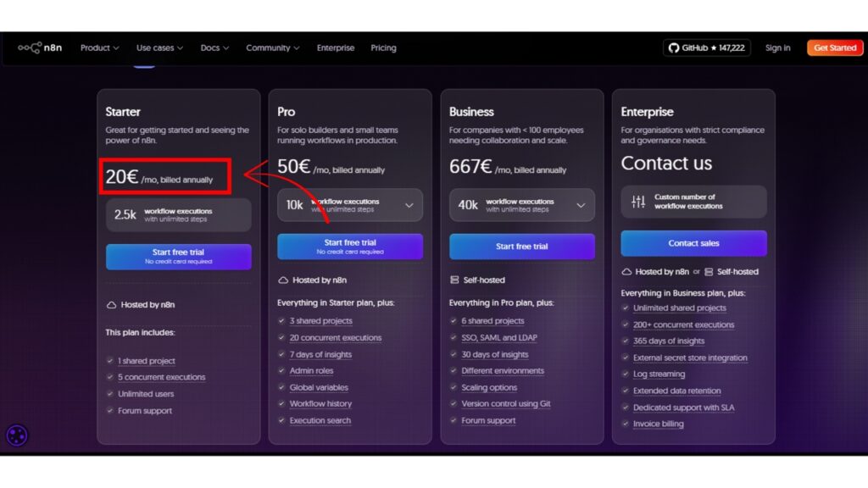Click the Enterprise custom executions sliders icon

tap(638, 202)
